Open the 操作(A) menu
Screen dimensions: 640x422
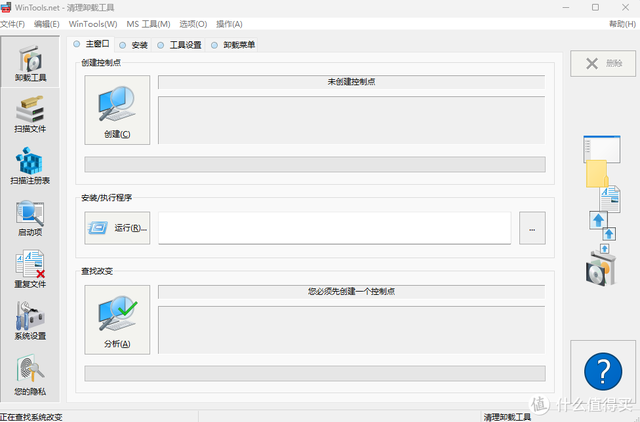pos(229,24)
